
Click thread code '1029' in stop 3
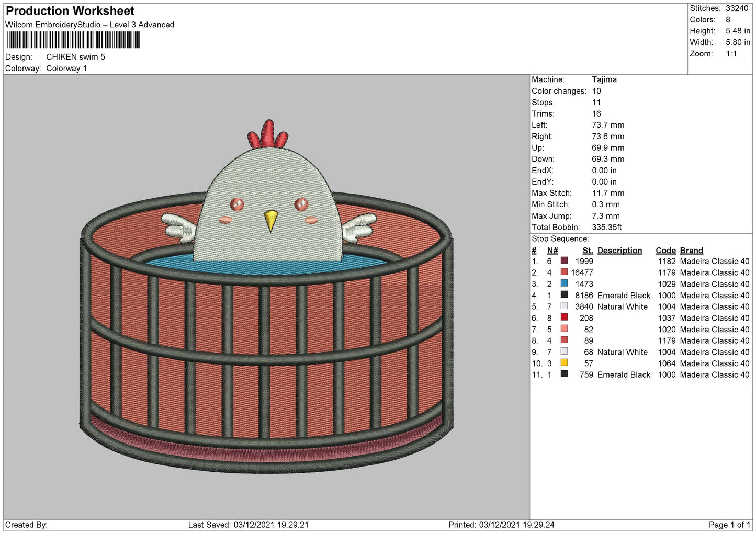click(x=667, y=284)
